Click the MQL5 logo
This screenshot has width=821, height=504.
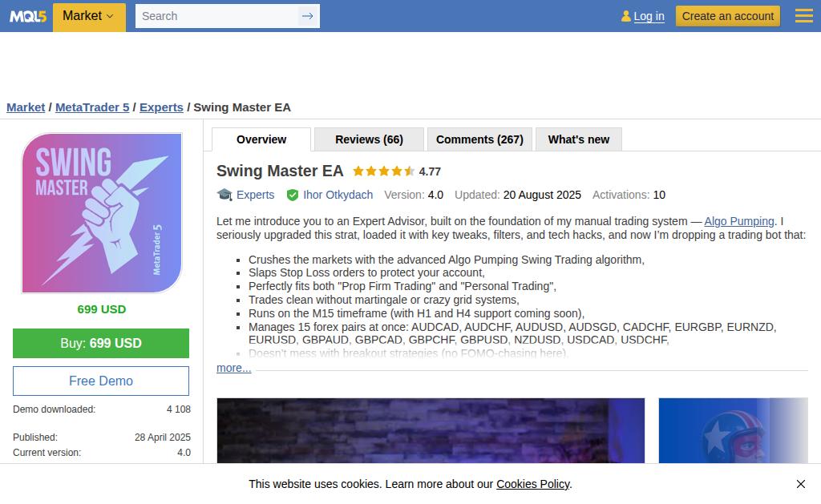tap(28, 16)
